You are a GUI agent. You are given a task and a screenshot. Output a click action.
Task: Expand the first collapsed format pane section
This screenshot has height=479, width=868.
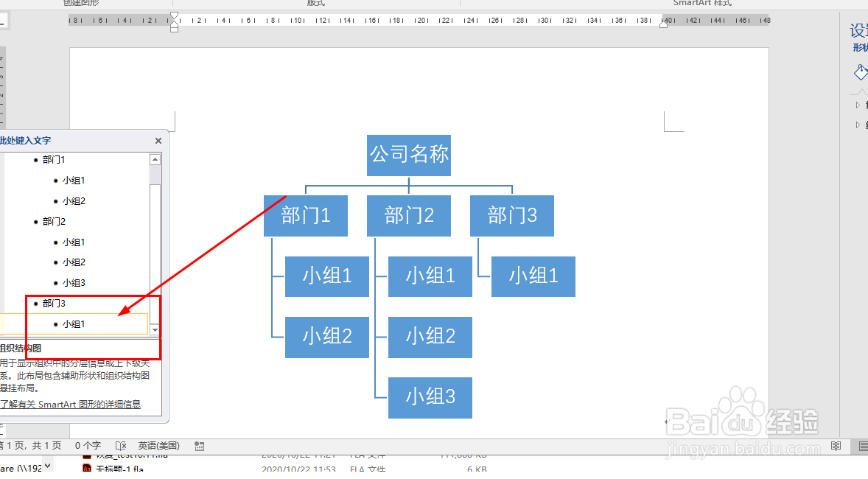pyautogui.click(x=858, y=105)
